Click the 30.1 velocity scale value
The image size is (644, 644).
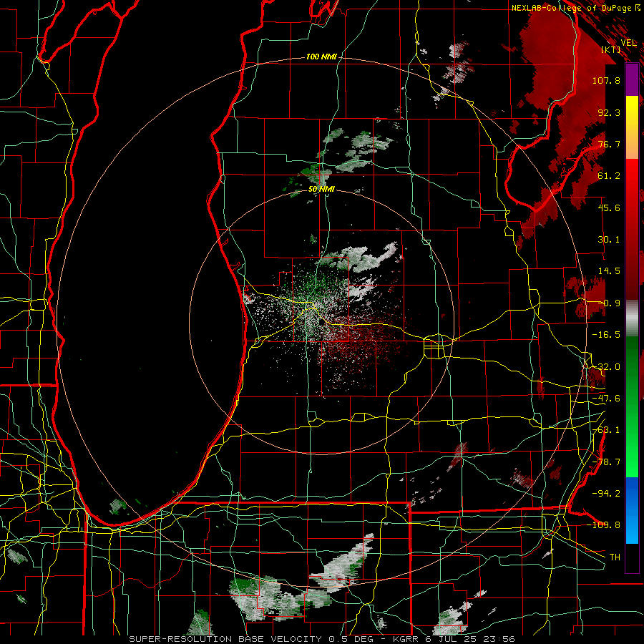(x=609, y=240)
